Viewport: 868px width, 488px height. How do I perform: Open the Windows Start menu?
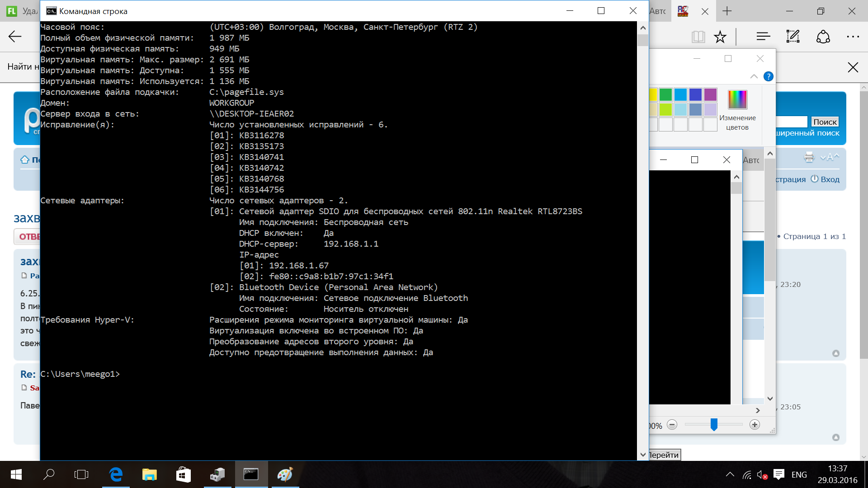pyautogui.click(x=16, y=474)
